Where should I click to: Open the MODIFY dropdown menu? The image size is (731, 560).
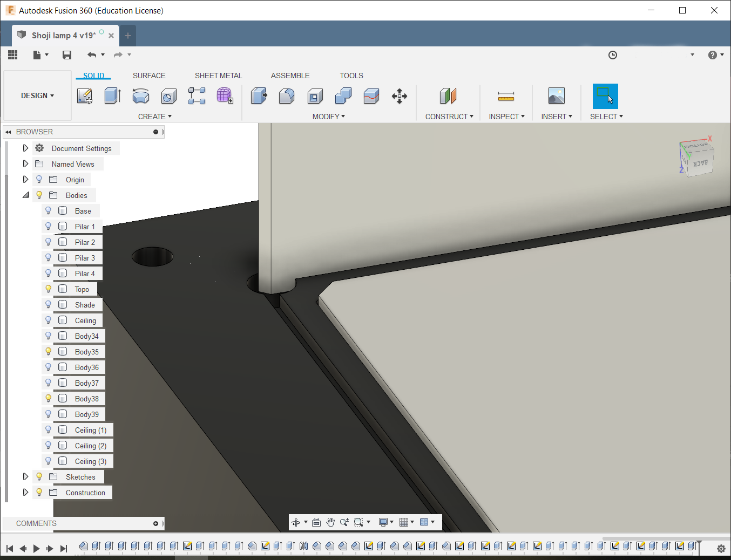(x=328, y=117)
